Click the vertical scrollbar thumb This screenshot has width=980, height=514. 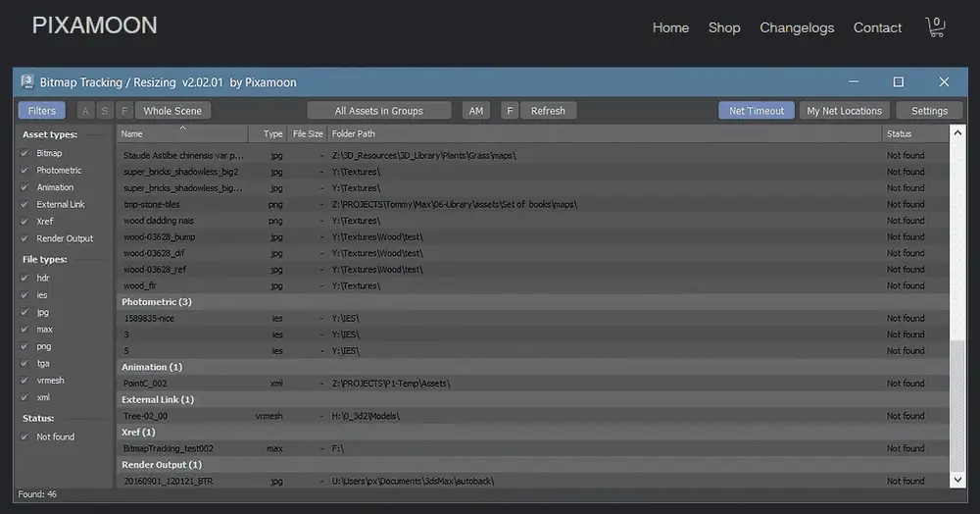pyautogui.click(x=957, y=406)
